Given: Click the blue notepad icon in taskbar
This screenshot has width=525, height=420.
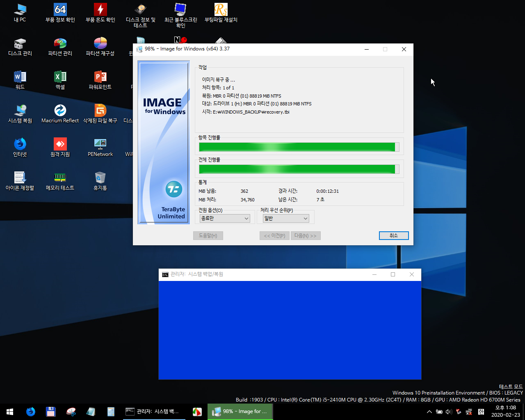Looking at the screenshot, I should 91,412.
